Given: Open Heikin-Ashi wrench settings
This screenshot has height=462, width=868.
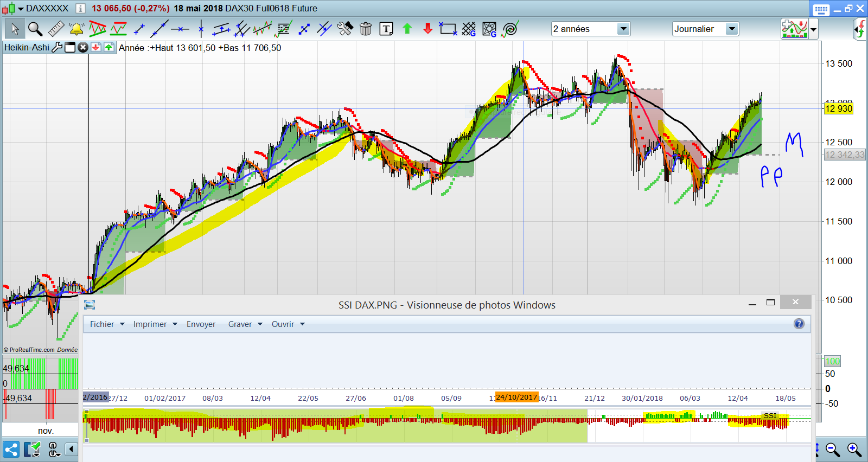Looking at the screenshot, I should point(57,48).
